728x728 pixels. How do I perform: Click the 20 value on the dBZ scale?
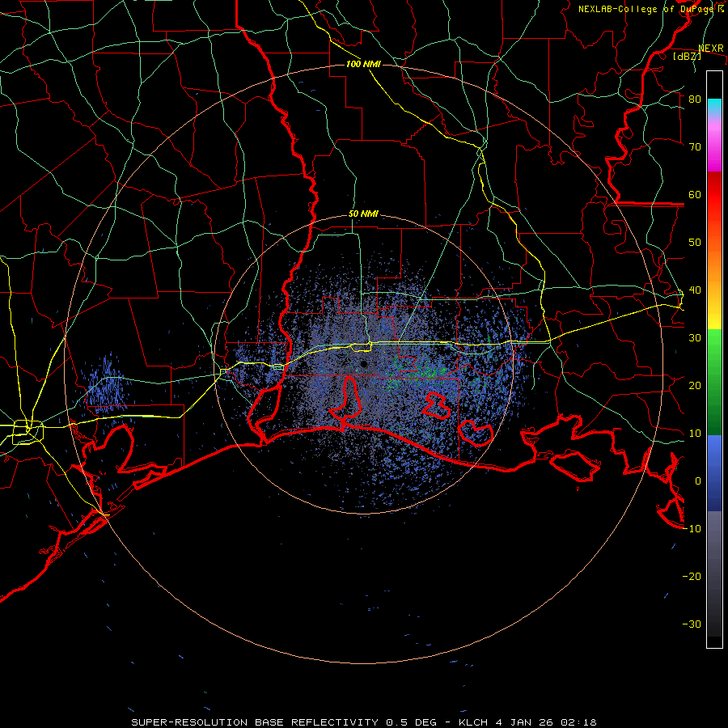695,386
